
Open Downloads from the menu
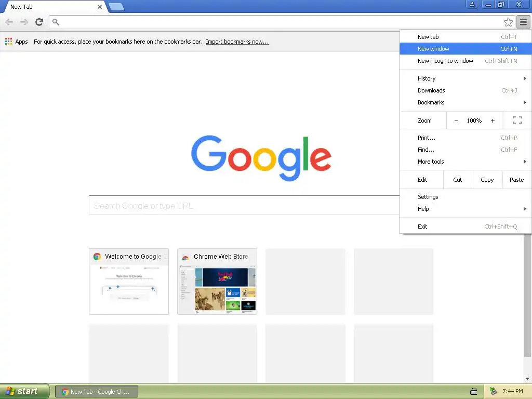click(x=465, y=90)
